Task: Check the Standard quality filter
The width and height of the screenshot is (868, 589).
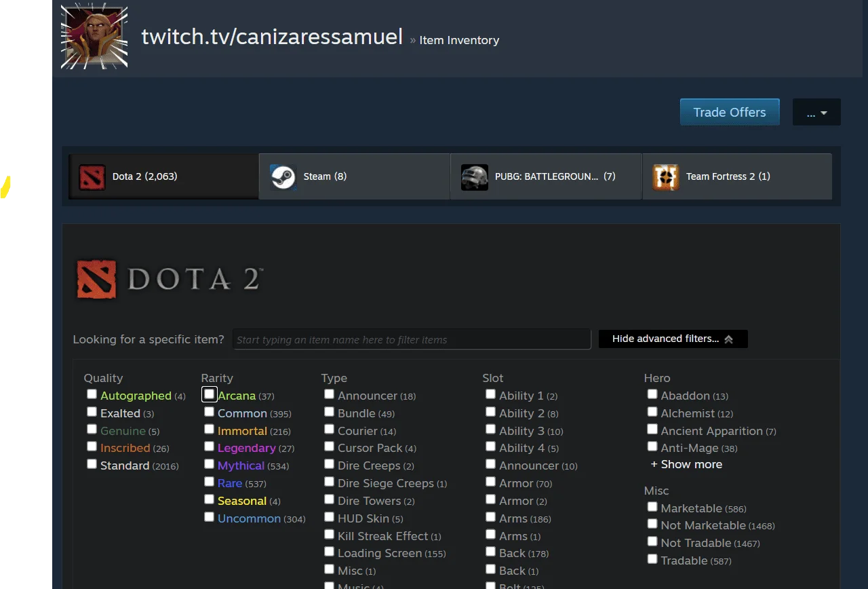Action: [92, 464]
